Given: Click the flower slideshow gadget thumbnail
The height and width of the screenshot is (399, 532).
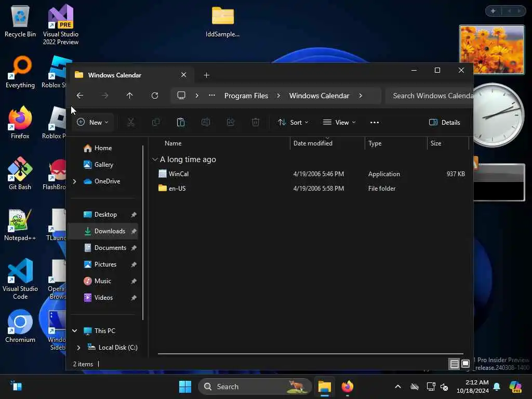Looking at the screenshot, I should [491, 49].
